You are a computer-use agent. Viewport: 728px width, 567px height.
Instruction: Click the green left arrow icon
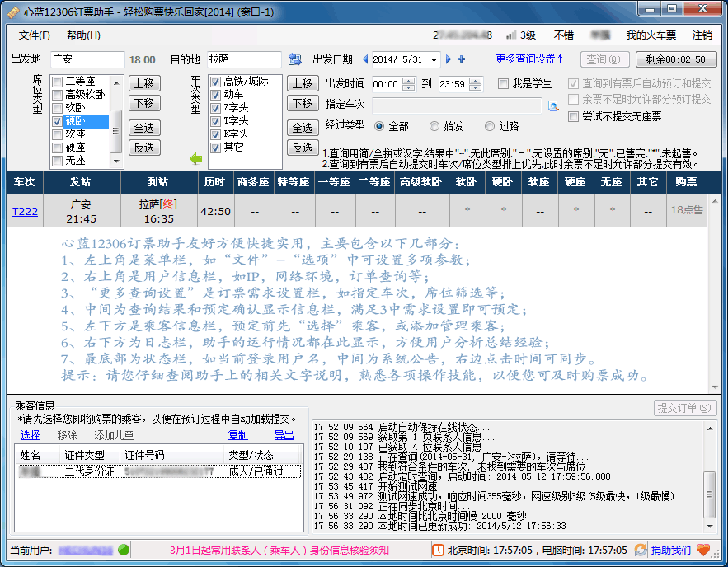196,159
